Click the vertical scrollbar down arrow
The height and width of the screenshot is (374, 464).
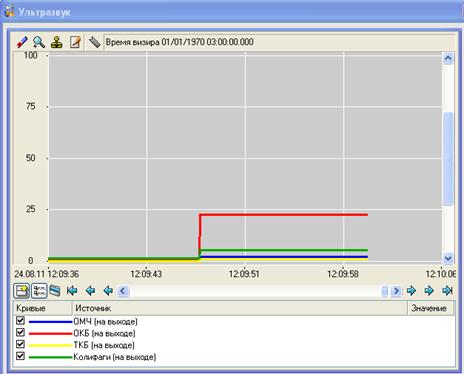click(x=448, y=258)
